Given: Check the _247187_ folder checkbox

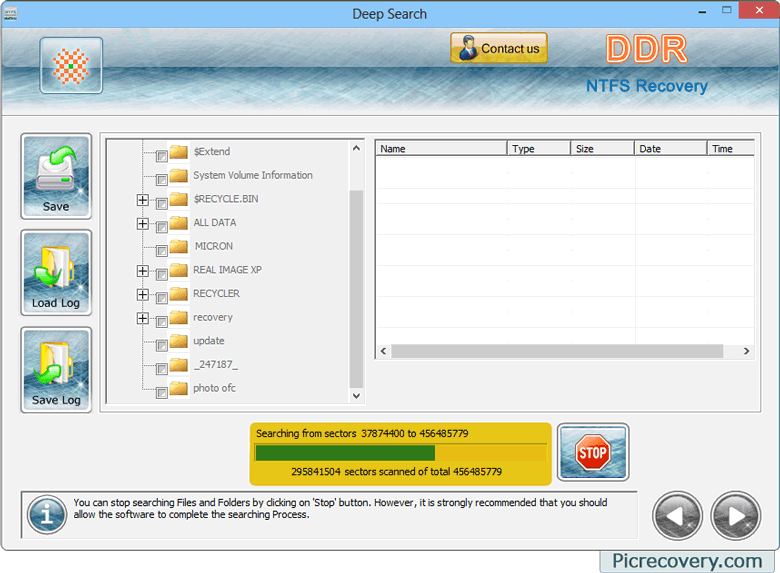Looking at the screenshot, I should click(x=161, y=369).
